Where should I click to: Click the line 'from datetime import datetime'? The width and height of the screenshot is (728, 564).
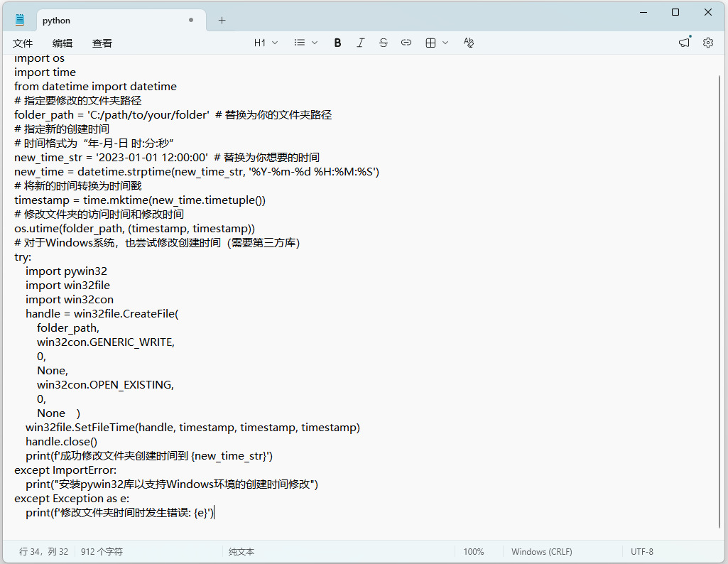(x=96, y=87)
